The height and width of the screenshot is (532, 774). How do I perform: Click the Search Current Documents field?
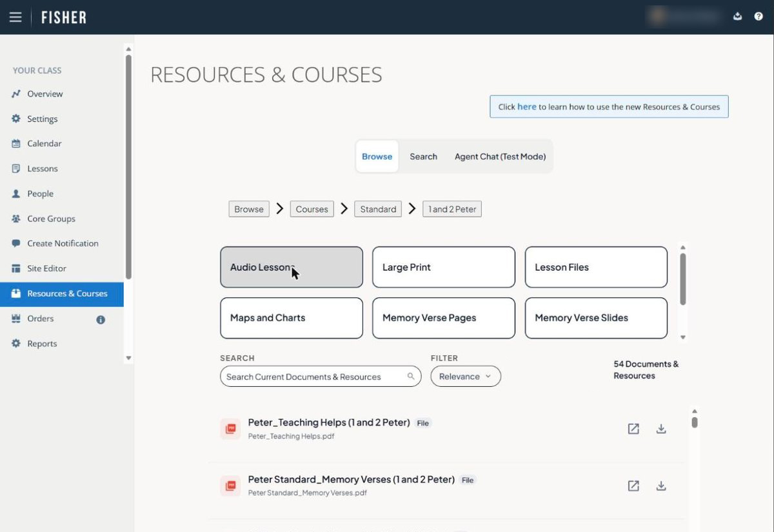(321, 377)
